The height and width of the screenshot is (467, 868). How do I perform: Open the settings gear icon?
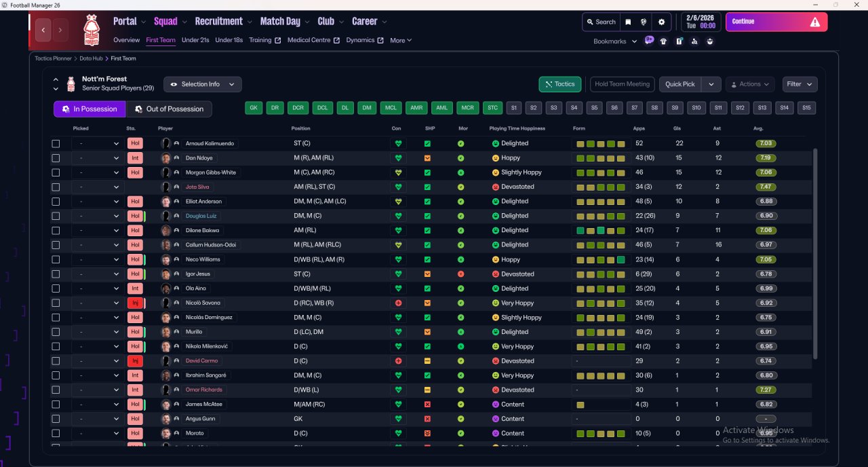[x=661, y=22]
